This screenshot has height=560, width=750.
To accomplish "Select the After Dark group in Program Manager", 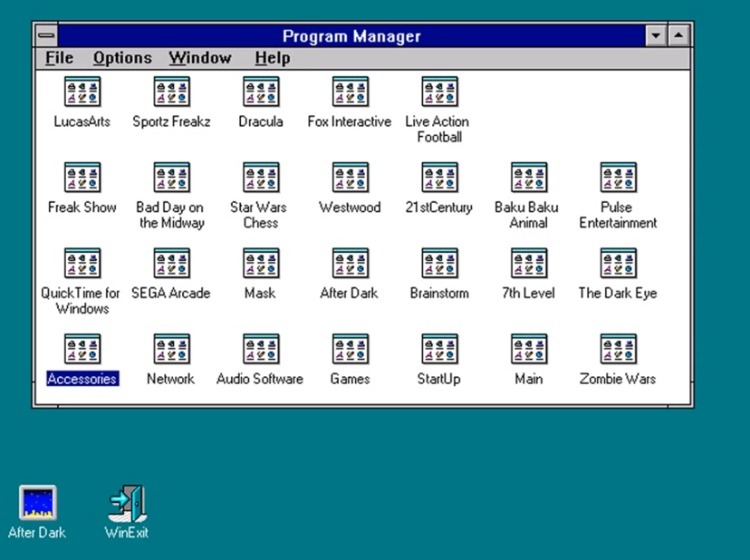I will tap(351, 264).
